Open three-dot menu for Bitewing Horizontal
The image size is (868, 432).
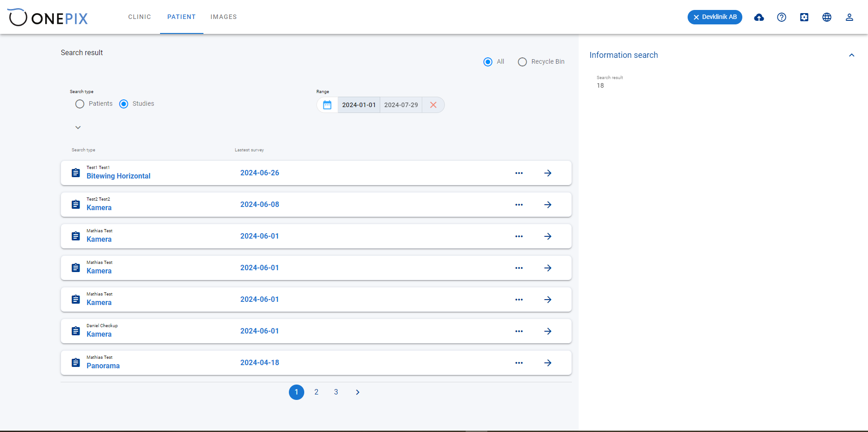pyautogui.click(x=519, y=173)
